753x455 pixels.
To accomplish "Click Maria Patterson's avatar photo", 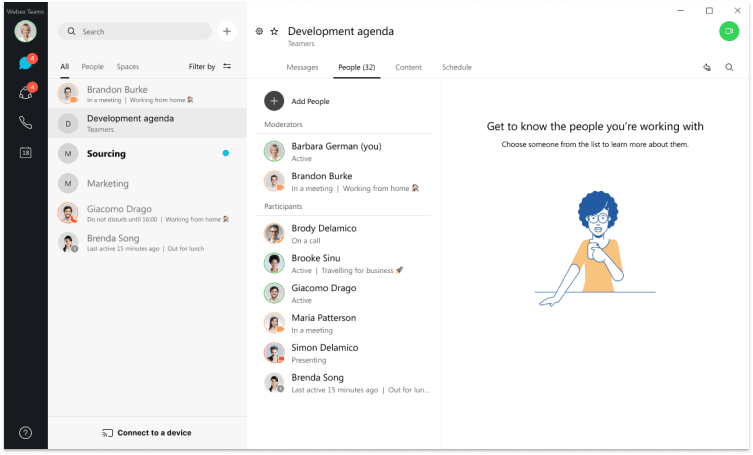I will click(x=274, y=323).
